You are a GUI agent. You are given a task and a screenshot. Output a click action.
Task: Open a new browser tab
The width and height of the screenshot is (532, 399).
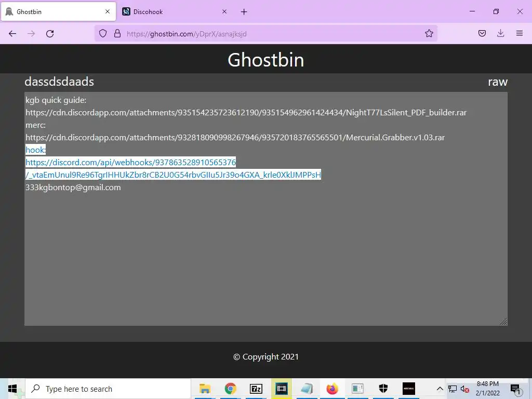(x=244, y=12)
